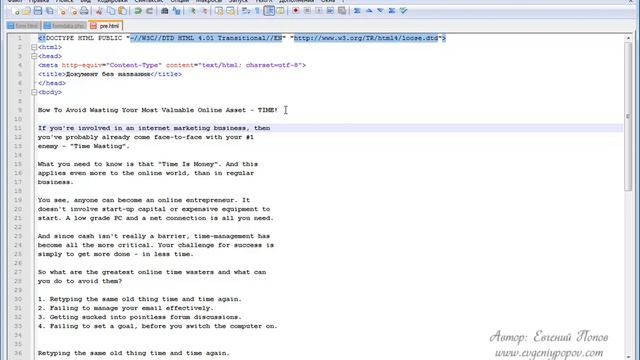The image size is (640, 360).
Task: Stop macro recording icon
Action: [307, 11]
